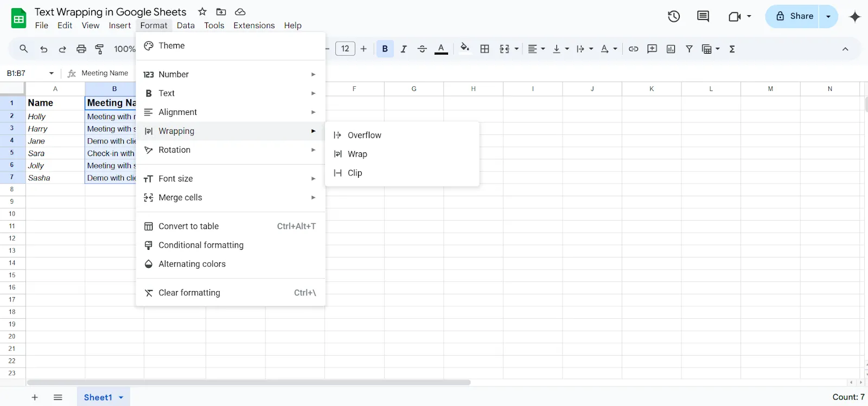
Task: Toggle bold formatting button
Action: tap(385, 49)
